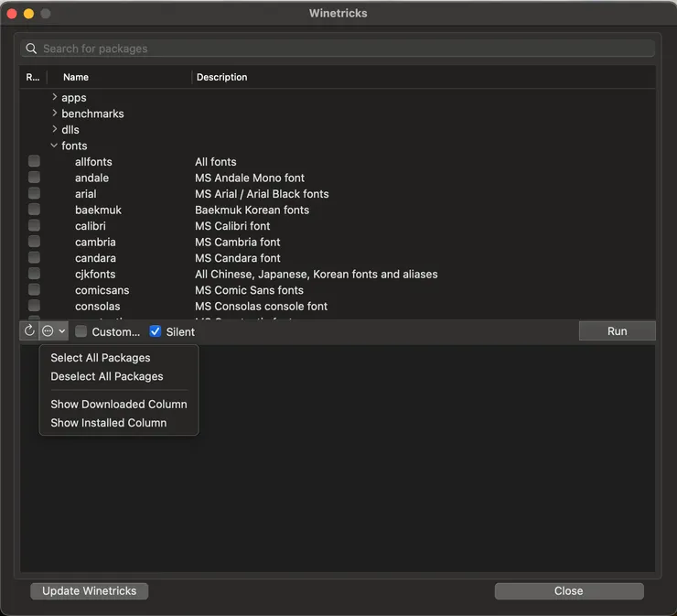Enable the Custom checkbox
The width and height of the screenshot is (677, 616).
81,331
